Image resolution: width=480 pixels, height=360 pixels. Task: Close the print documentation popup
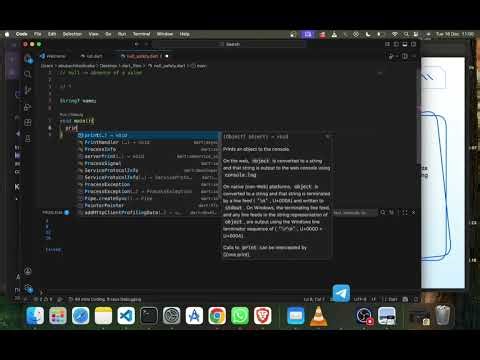click(327, 136)
